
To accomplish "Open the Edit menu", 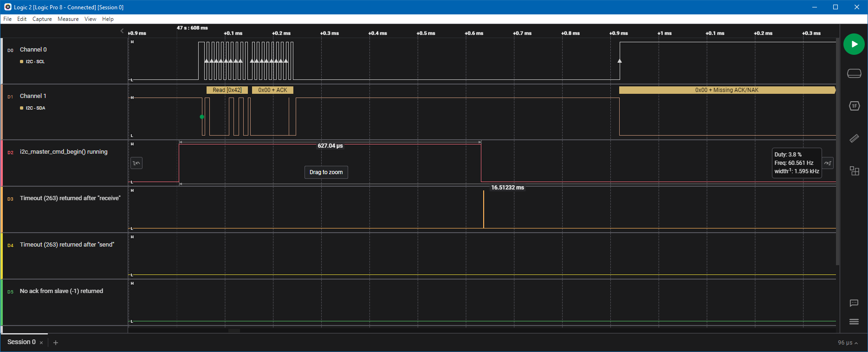I will pos(22,19).
